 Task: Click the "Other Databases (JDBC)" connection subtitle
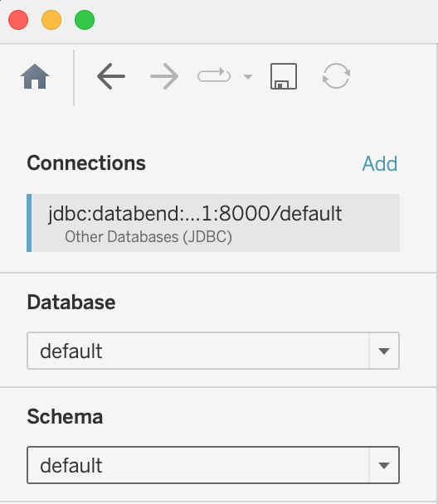pos(148,237)
